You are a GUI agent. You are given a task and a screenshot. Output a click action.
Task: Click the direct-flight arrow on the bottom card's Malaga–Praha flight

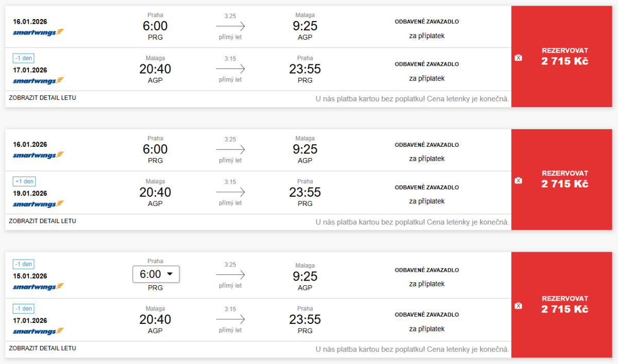[230, 320]
